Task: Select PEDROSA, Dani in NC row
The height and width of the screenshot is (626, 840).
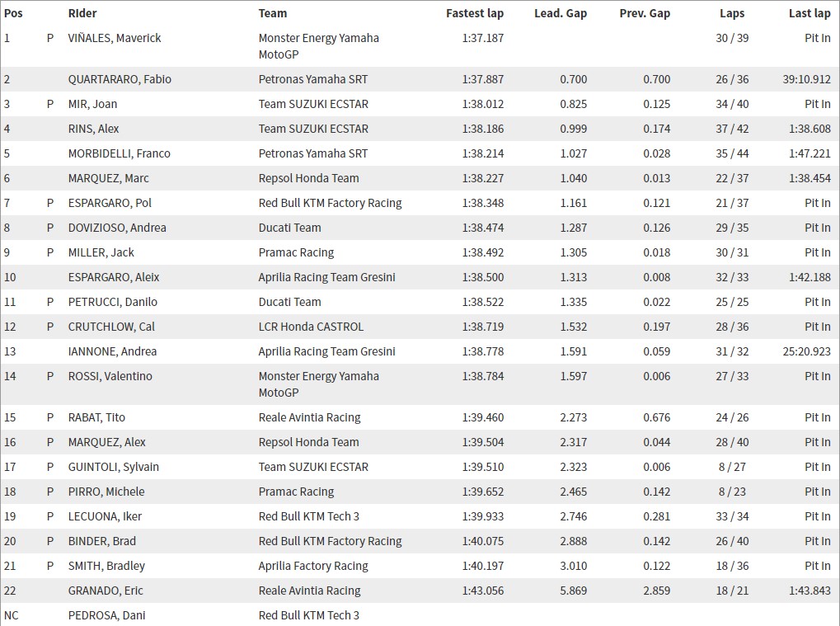Action: coord(106,615)
